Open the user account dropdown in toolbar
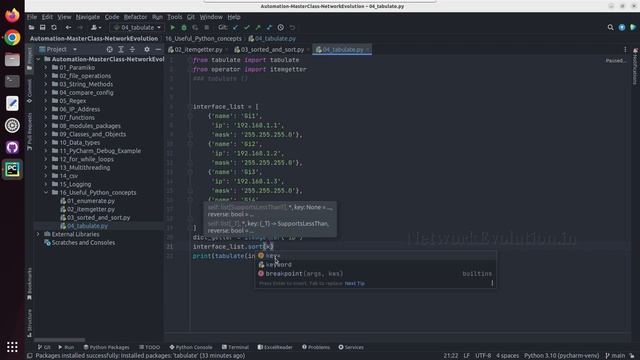 pyautogui.click(x=96, y=27)
